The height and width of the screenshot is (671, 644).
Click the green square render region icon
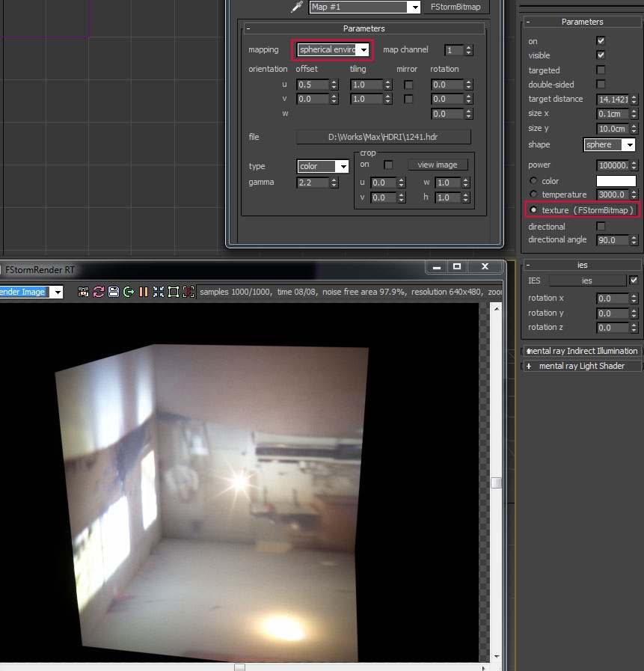click(174, 292)
